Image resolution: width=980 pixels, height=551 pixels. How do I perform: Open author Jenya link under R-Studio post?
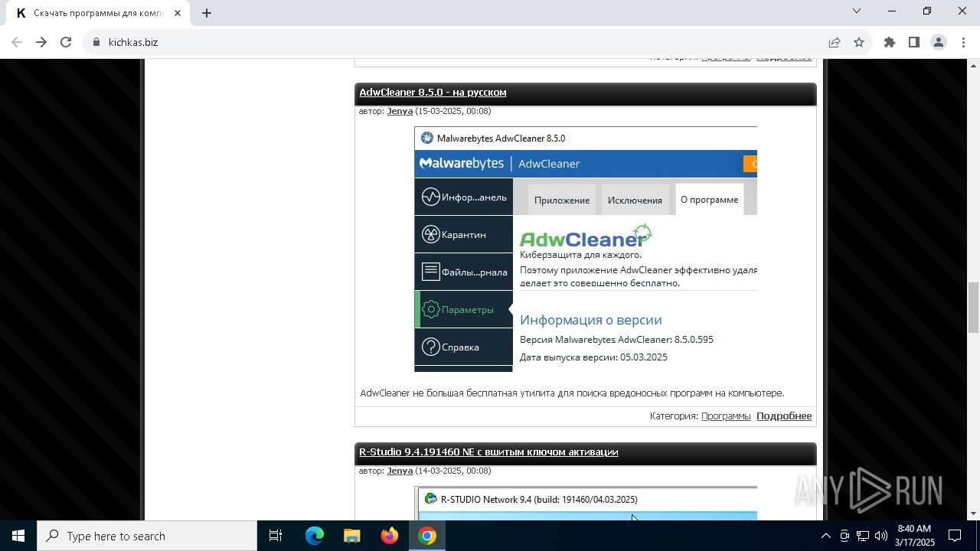[x=400, y=471]
